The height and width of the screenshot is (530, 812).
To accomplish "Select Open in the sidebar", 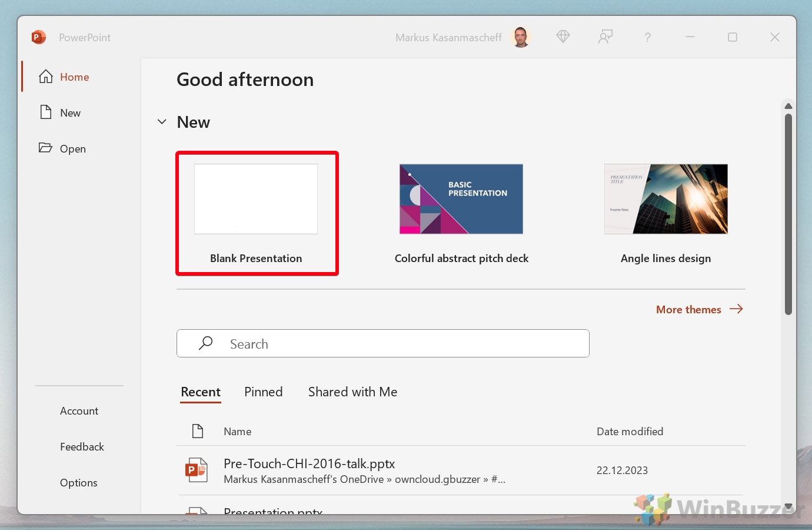I will [73, 149].
